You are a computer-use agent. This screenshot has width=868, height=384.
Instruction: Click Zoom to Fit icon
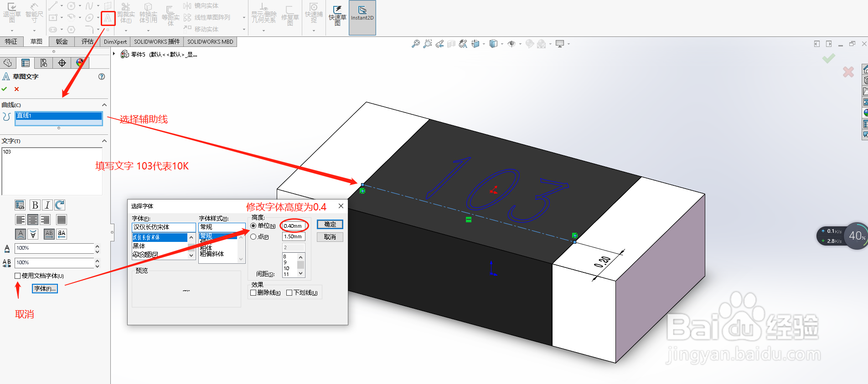[415, 44]
